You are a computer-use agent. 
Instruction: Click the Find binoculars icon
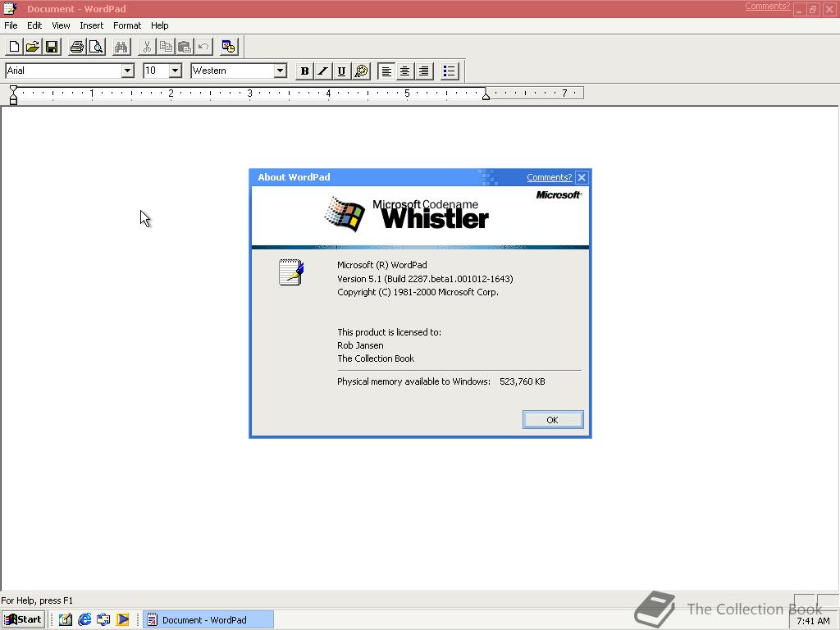click(x=121, y=47)
